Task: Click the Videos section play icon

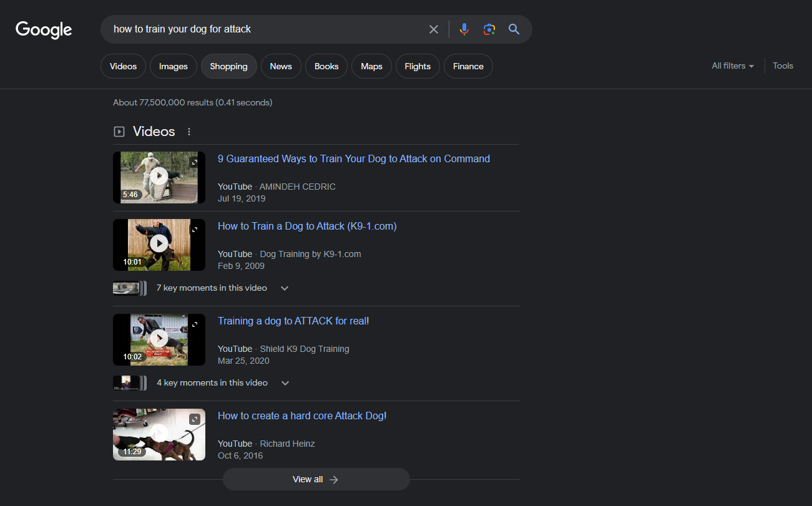Action: click(x=119, y=132)
